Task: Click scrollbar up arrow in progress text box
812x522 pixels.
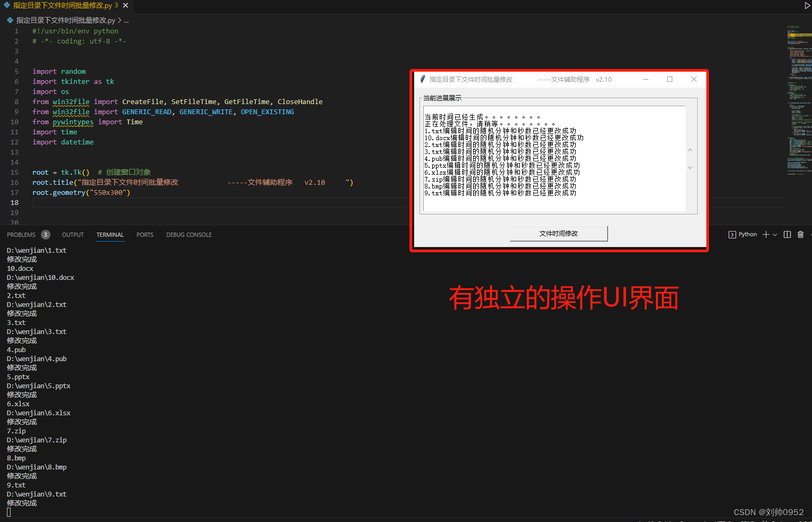Action: 690,150
